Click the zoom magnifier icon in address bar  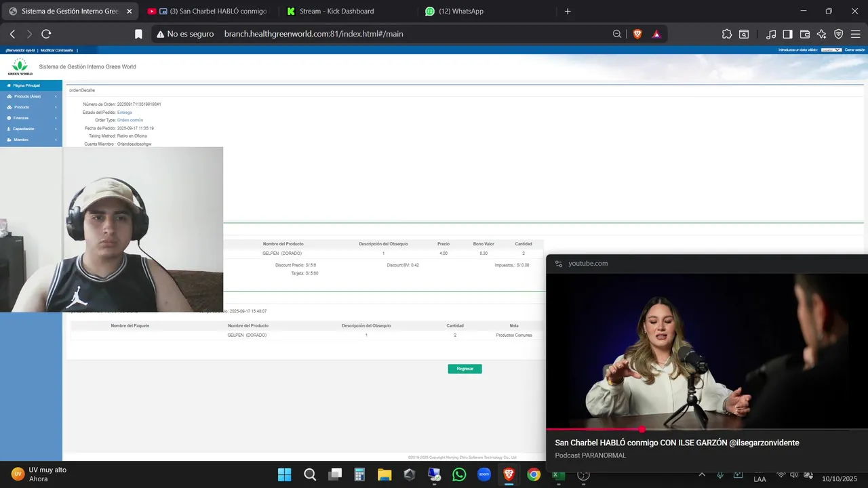point(617,34)
